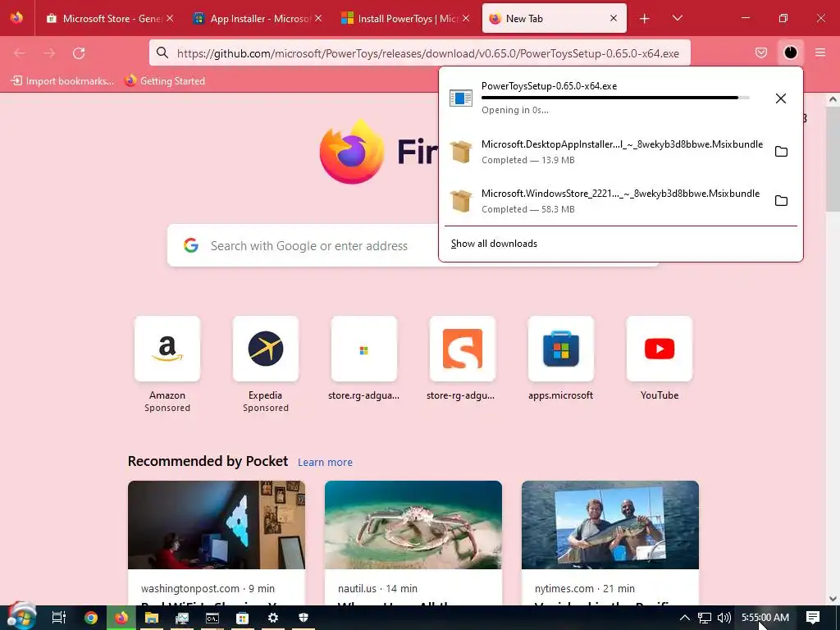Click Show all downloads
Viewport: 840px width, 630px height.
click(x=494, y=244)
